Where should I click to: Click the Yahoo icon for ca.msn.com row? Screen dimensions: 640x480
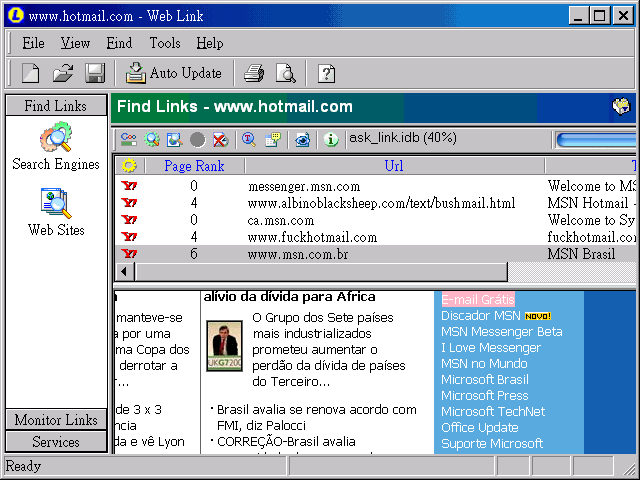[129, 220]
